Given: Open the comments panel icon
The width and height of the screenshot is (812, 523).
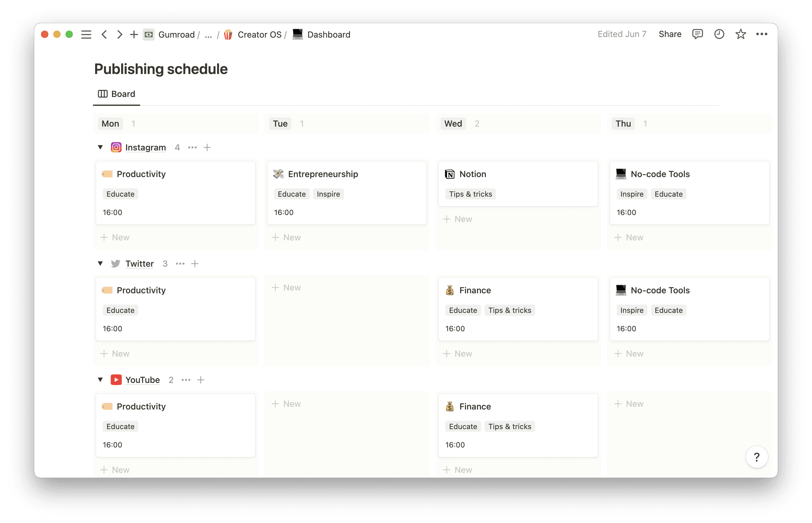Looking at the screenshot, I should (x=697, y=34).
